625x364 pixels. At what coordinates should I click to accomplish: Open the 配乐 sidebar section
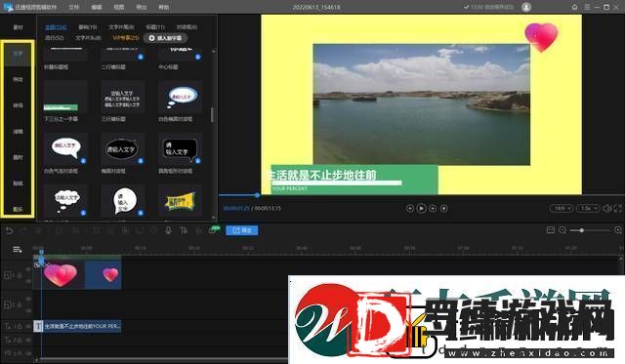click(18, 209)
